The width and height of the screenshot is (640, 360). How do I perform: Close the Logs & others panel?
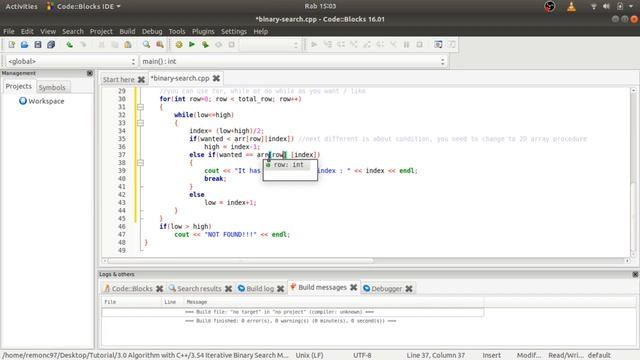(635, 274)
